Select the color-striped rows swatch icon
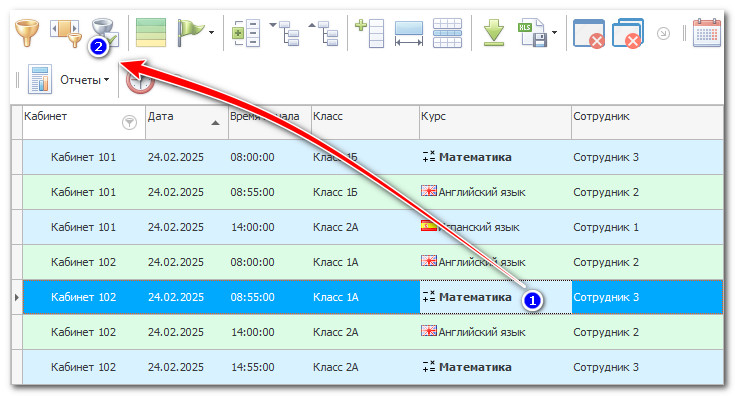The height and width of the screenshot is (396, 735). point(151,33)
